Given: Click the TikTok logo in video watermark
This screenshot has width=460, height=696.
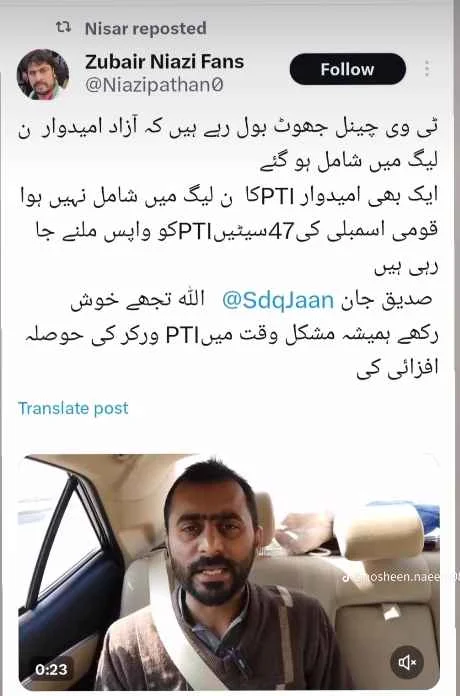Looking at the screenshot, I should tap(347, 577).
